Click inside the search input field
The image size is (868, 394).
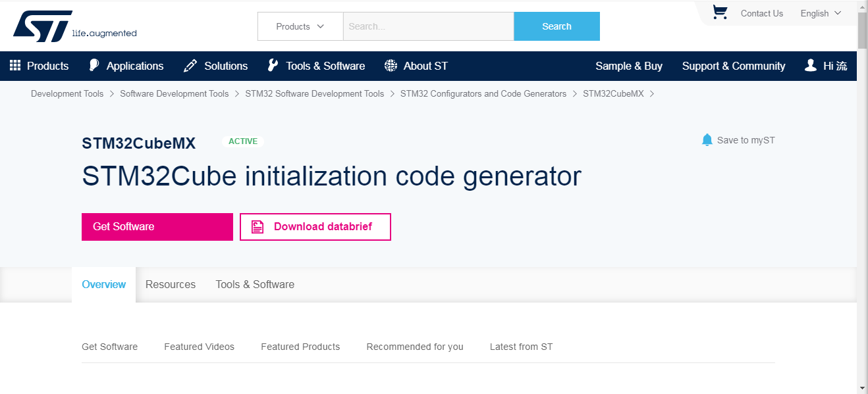point(428,26)
